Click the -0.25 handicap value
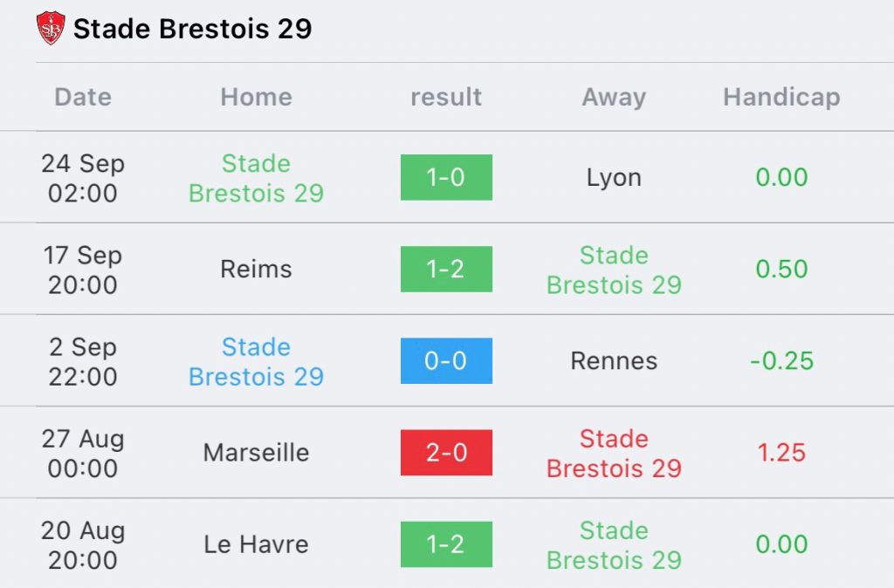The width and height of the screenshot is (894, 588). [781, 361]
